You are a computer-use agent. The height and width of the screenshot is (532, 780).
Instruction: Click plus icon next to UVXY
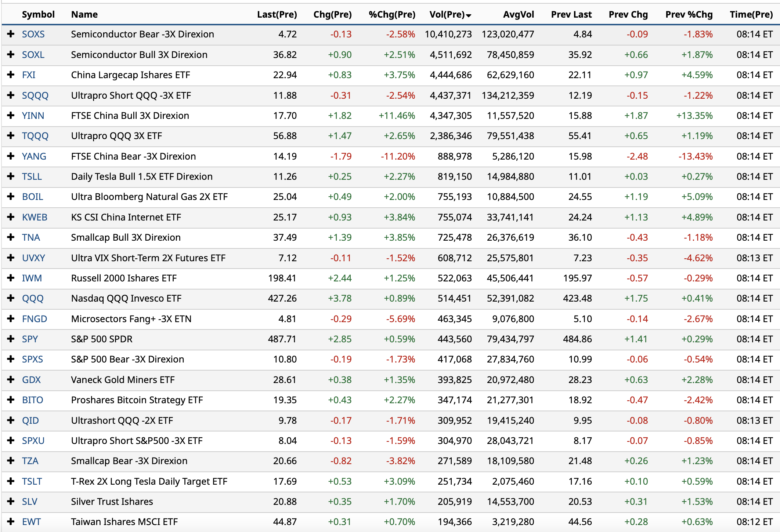click(x=11, y=258)
